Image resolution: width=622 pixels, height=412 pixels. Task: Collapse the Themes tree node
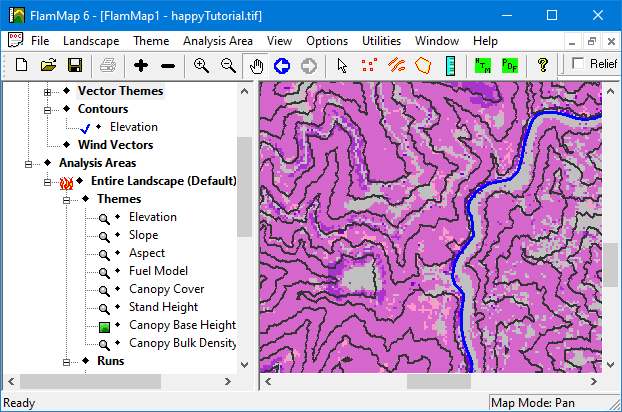click(66, 200)
